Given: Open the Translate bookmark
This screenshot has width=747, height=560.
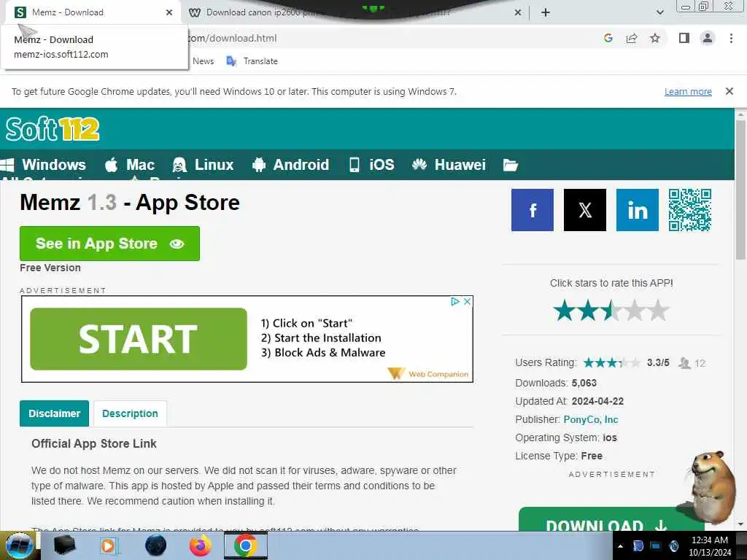Looking at the screenshot, I should pyautogui.click(x=252, y=61).
